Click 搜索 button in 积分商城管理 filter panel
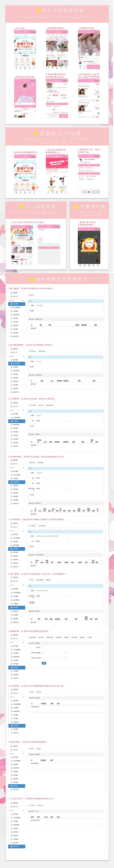The width and height of the screenshot is (114, 868). pos(32,367)
